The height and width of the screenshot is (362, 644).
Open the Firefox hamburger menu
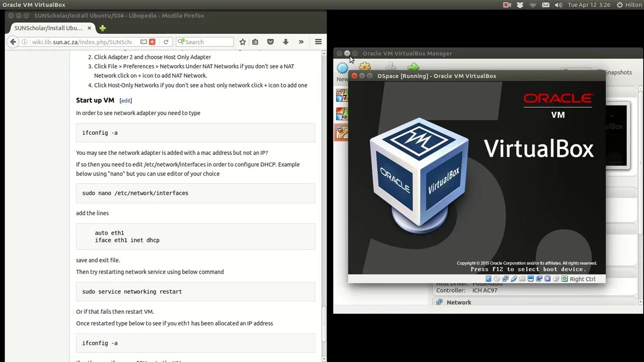(x=318, y=42)
